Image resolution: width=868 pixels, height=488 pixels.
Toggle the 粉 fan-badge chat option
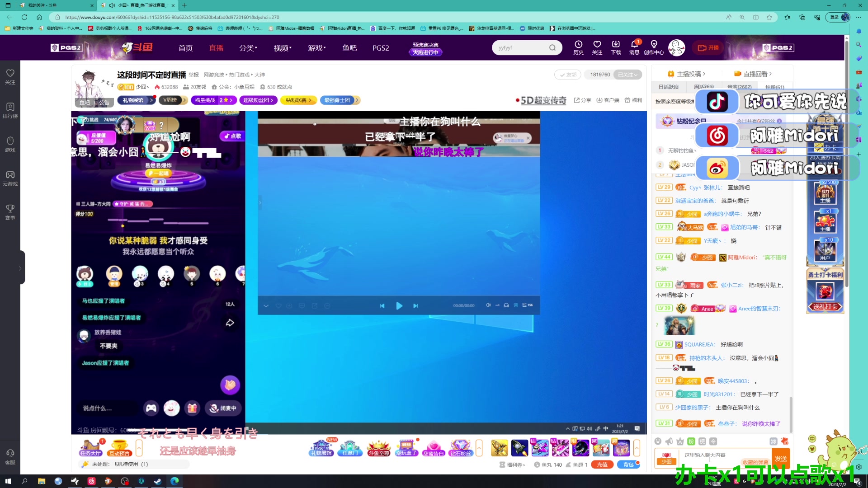(x=691, y=441)
